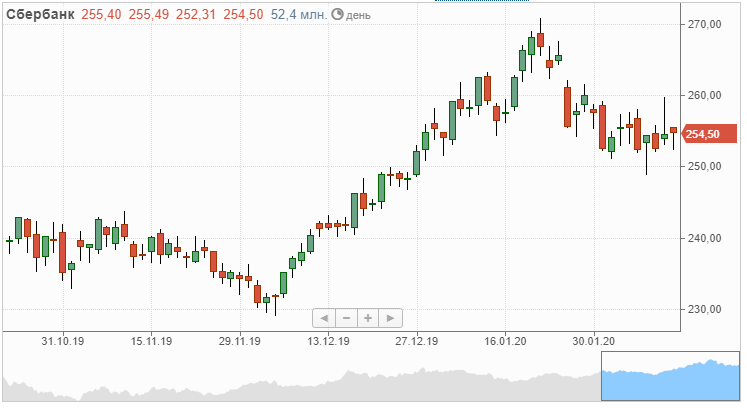The image size is (747, 412).
Task: Select the high price 255,49
Action: pos(149,15)
